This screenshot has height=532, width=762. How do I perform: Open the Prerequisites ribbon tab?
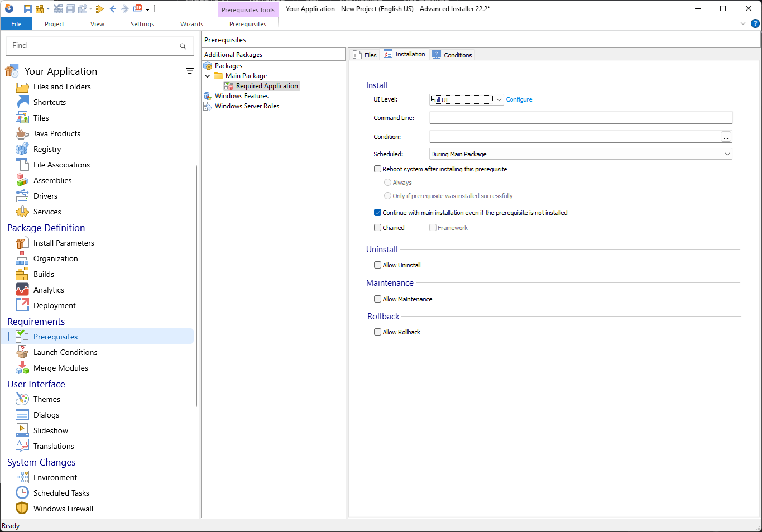pos(248,24)
